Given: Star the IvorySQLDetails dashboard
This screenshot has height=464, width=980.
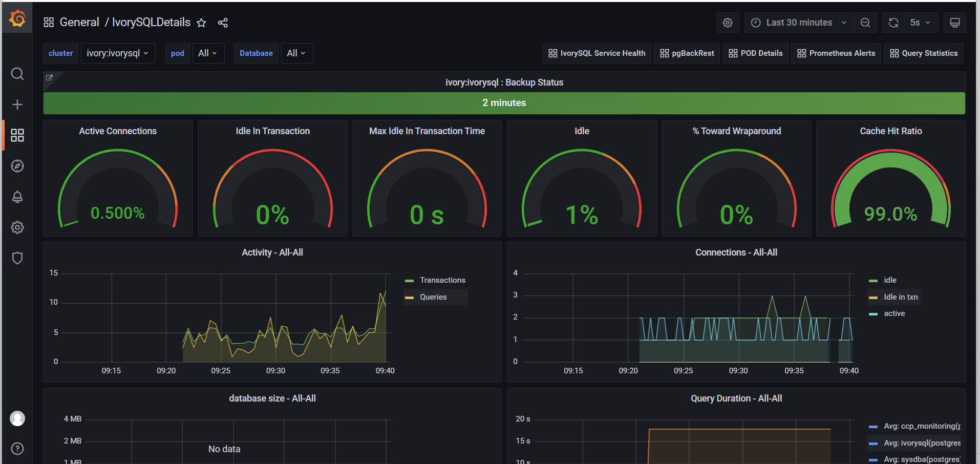Looking at the screenshot, I should [201, 23].
